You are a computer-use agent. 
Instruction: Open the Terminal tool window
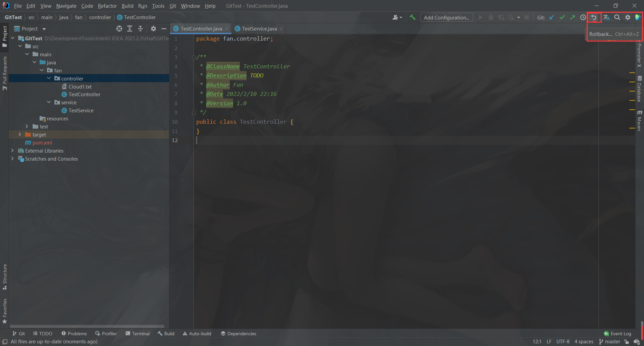tap(138, 334)
